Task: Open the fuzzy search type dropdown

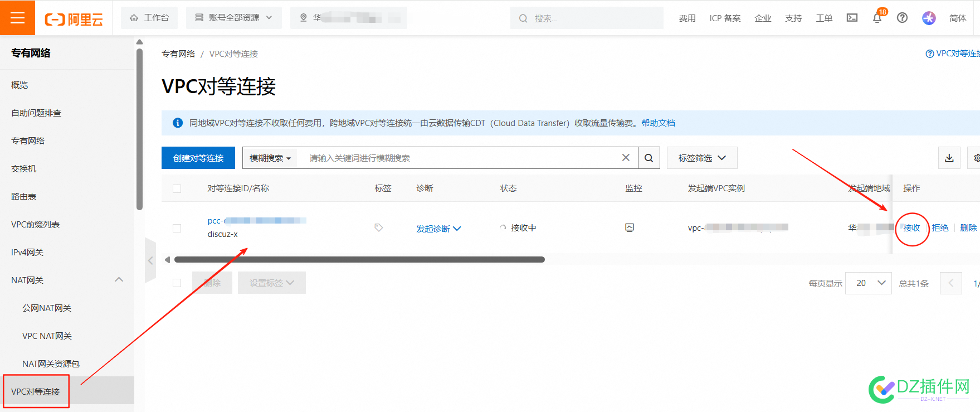Action: pos(270,158)
